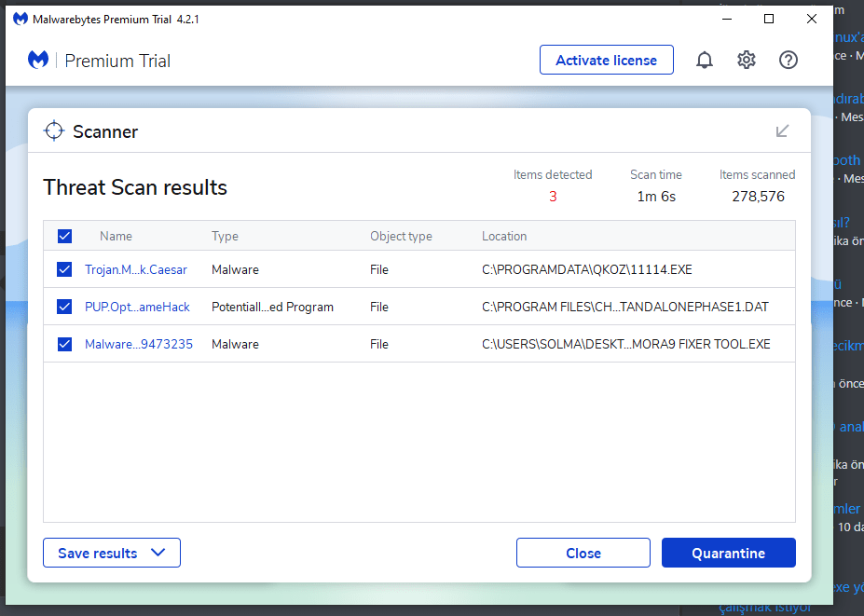Maximize the Malwarebytes window
Viewport: 864px width, 616px height.
coord(769,19)
